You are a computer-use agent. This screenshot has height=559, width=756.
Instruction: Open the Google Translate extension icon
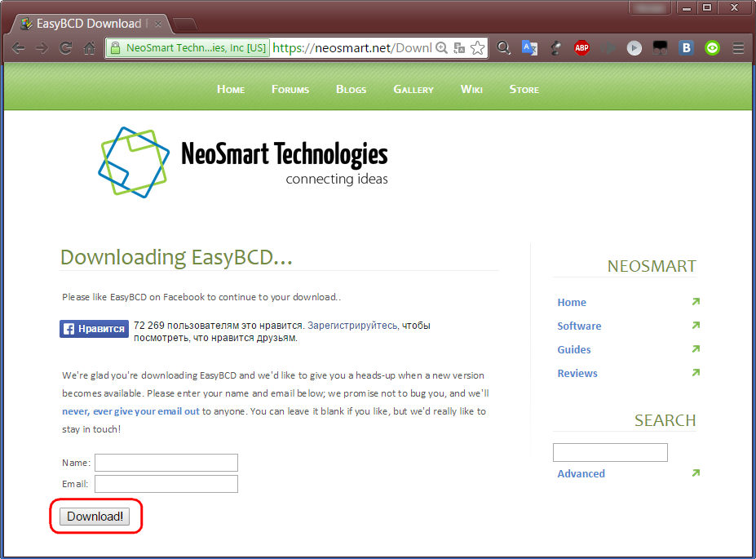click(x=529, y=48)
